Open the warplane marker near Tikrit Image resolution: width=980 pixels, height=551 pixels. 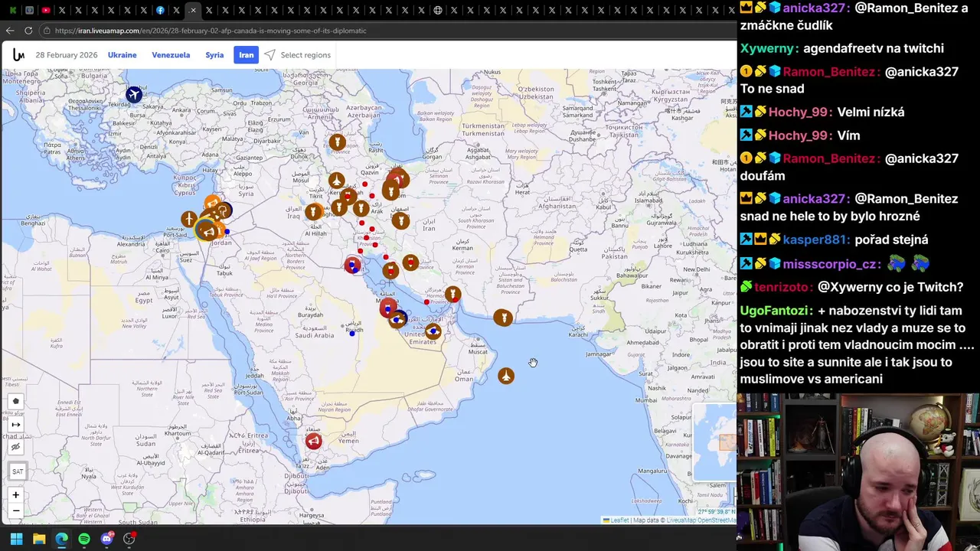pyautogui.click(x=336, y=181)
